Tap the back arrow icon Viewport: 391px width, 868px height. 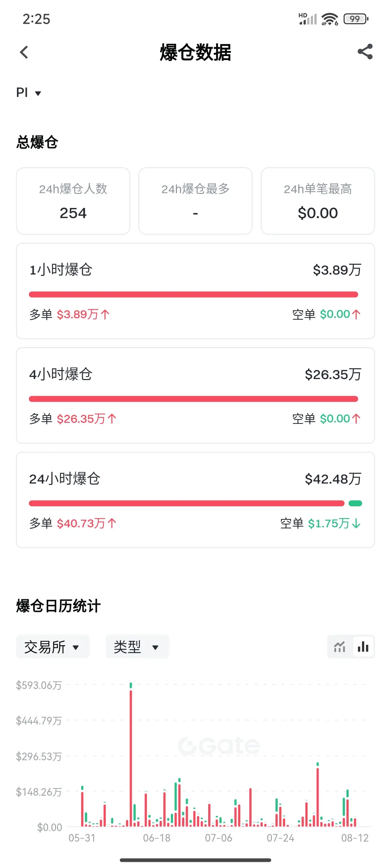coord(24,52)
